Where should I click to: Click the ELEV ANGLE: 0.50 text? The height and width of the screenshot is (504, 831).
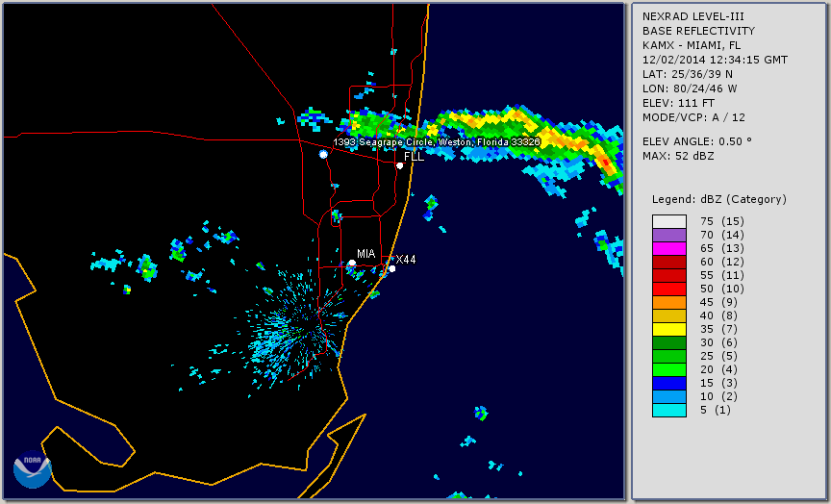[697, 141]
